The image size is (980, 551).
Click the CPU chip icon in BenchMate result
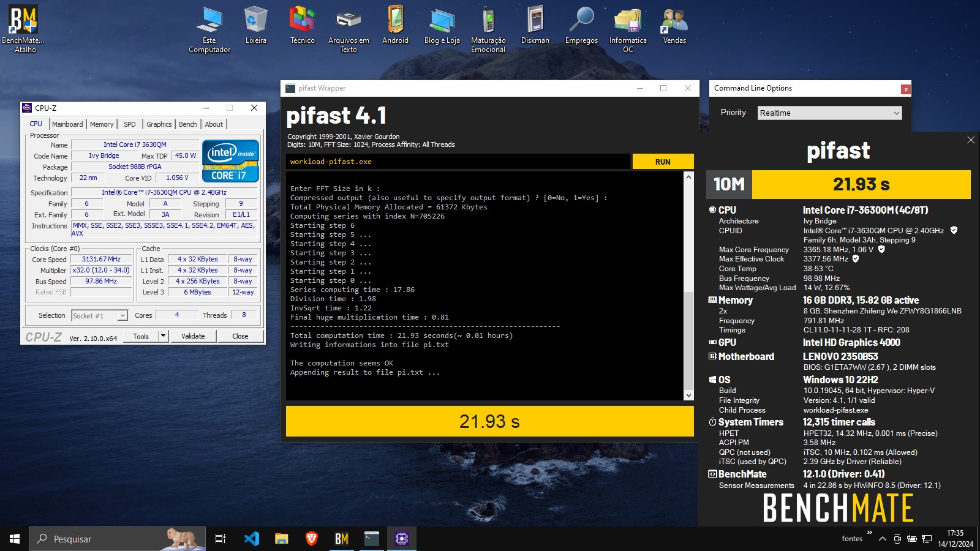pos(712,210)
